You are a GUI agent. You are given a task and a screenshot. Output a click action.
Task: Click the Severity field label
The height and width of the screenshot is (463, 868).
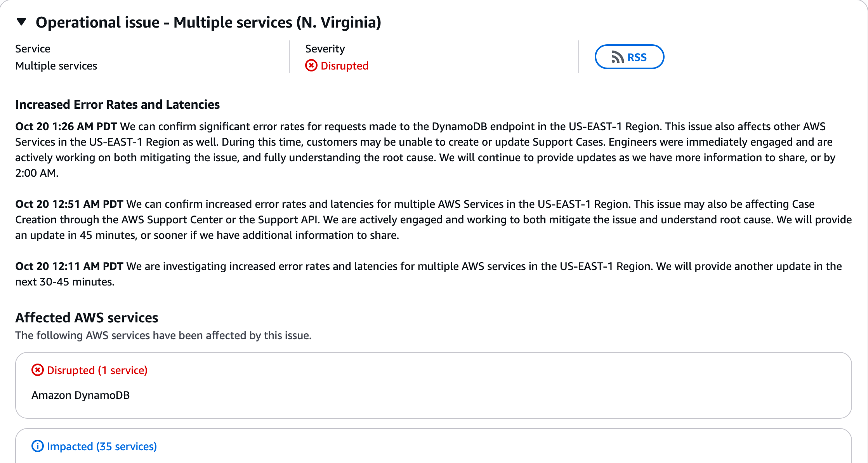[325, 49]
